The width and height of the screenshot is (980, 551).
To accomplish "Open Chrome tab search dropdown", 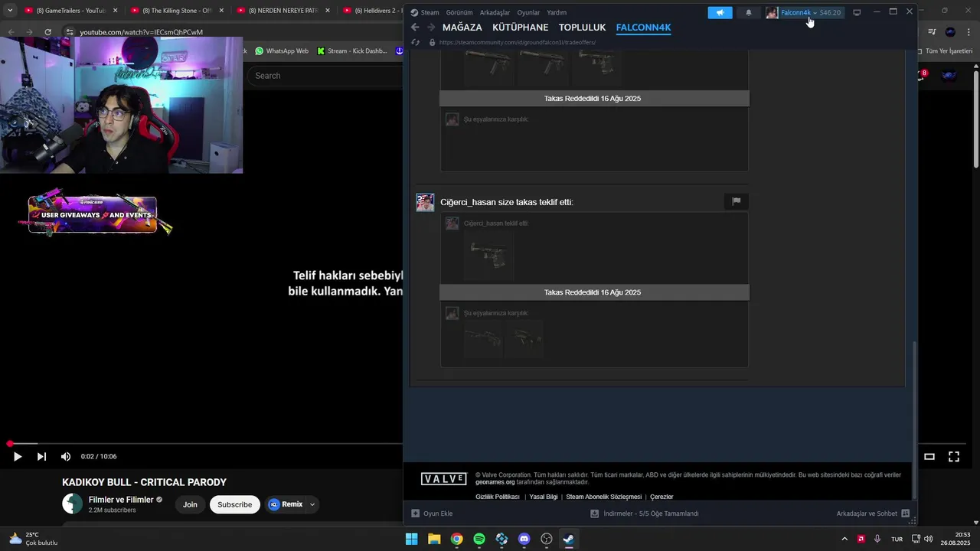I will click(10, 11).
